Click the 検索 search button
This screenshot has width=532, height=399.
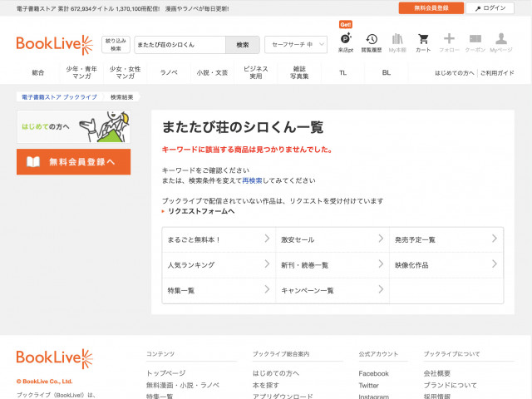point(243,45)
